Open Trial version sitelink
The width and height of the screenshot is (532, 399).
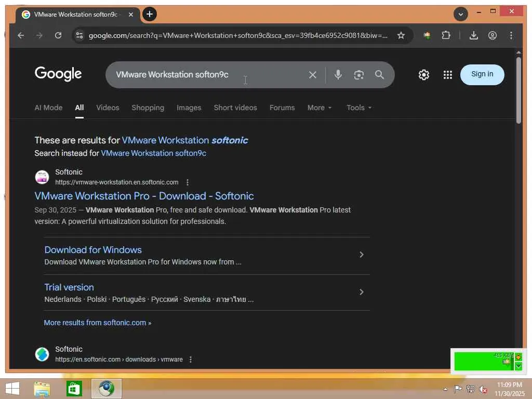point(69,287)
